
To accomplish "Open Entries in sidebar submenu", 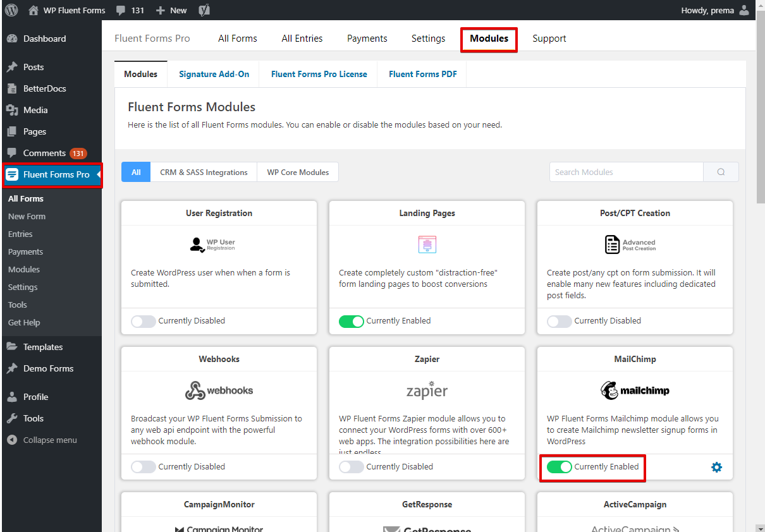I will 20,234.
